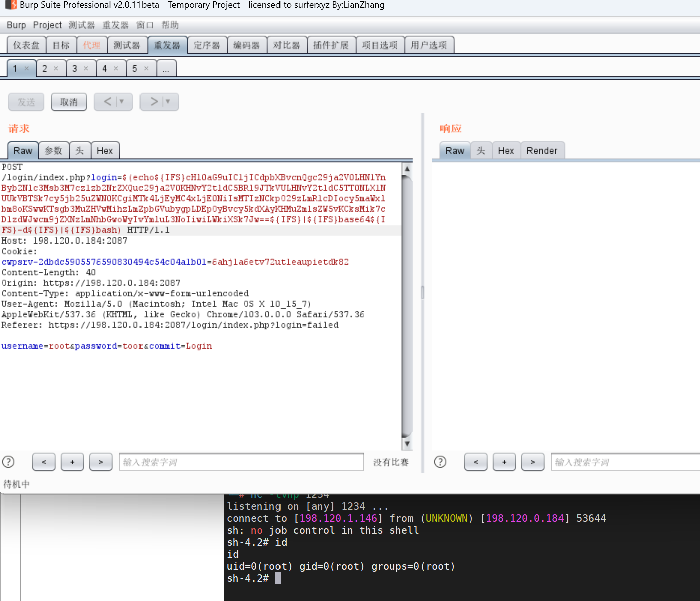Switch to the 定序器 tab
Screen dimensions: 700x601
click(207, 45)
